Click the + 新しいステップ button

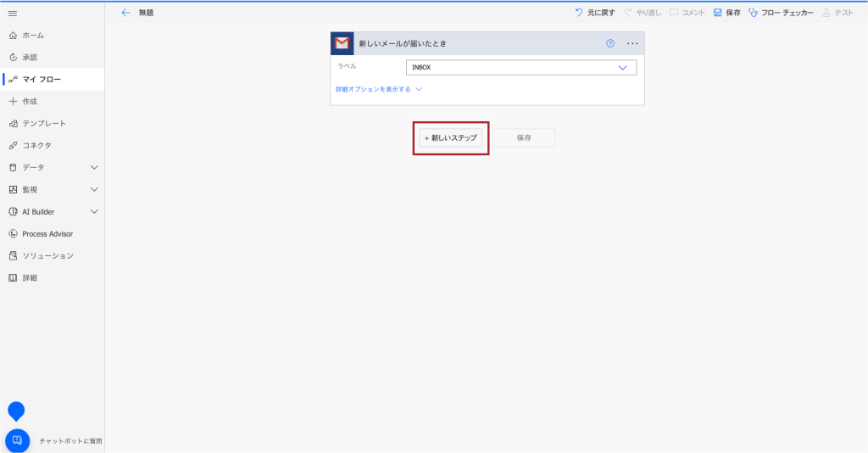pyautogui.click(x=451, y=137)
